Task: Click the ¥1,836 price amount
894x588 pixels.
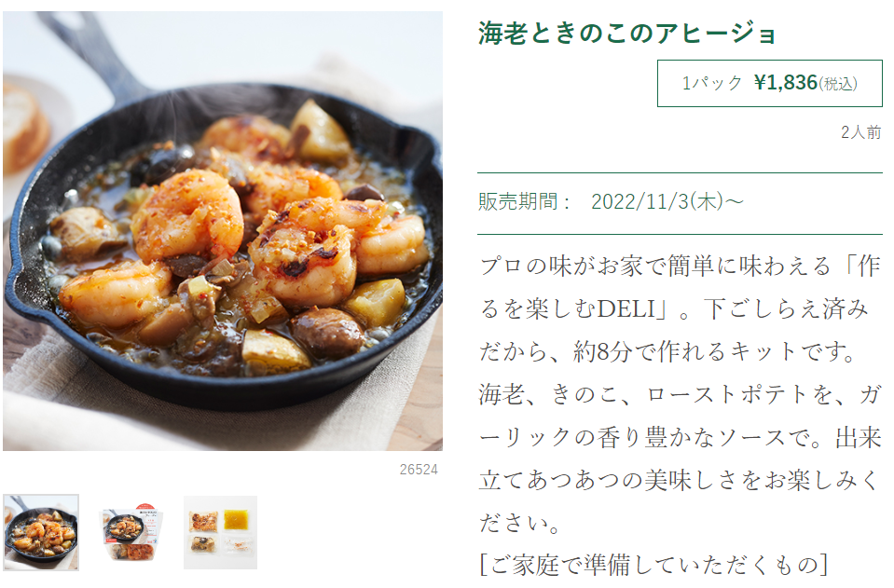Action: click(786, 83)
